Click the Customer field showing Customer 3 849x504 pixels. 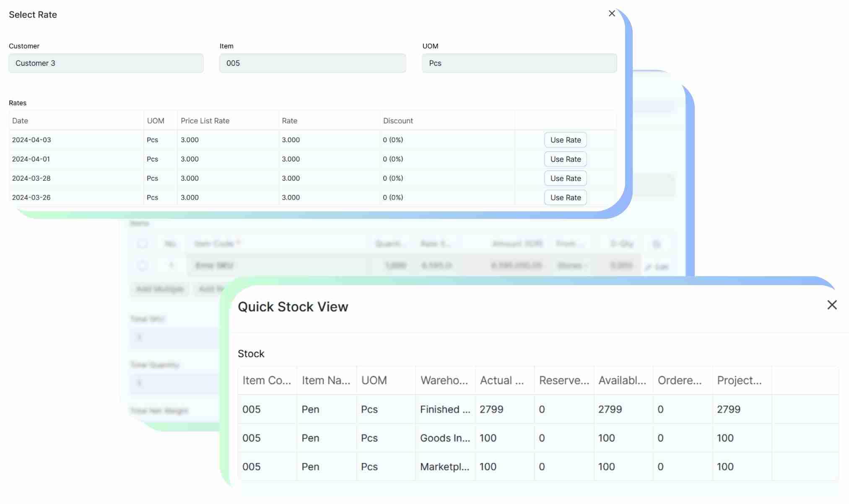click(x=106, y=63)
